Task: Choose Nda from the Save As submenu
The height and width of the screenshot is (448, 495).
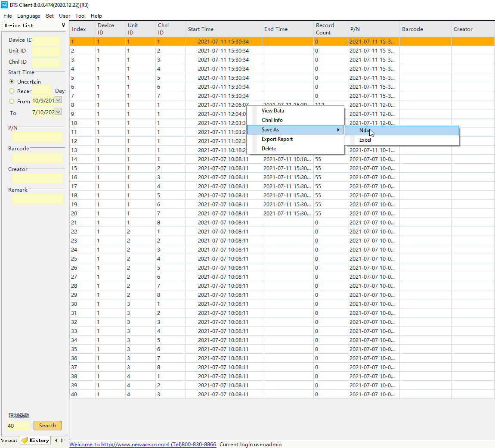Action: pyautogui.click(x=364, y=130)
